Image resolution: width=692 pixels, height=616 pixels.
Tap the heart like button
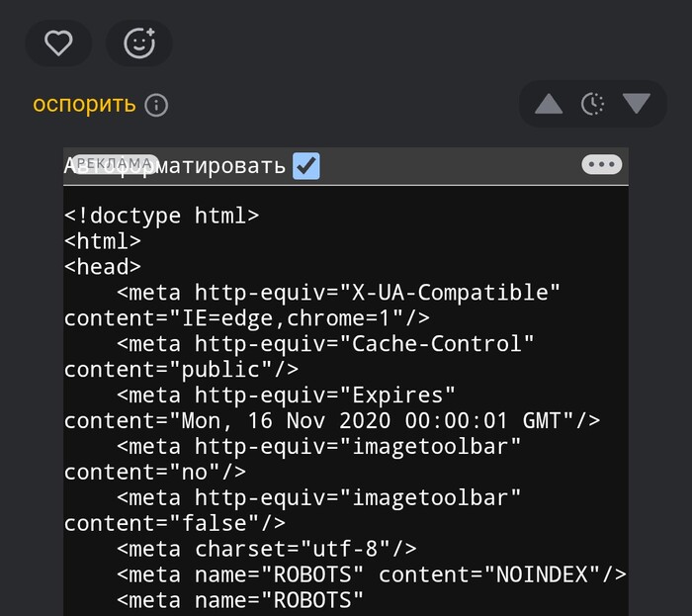(58, 44)
